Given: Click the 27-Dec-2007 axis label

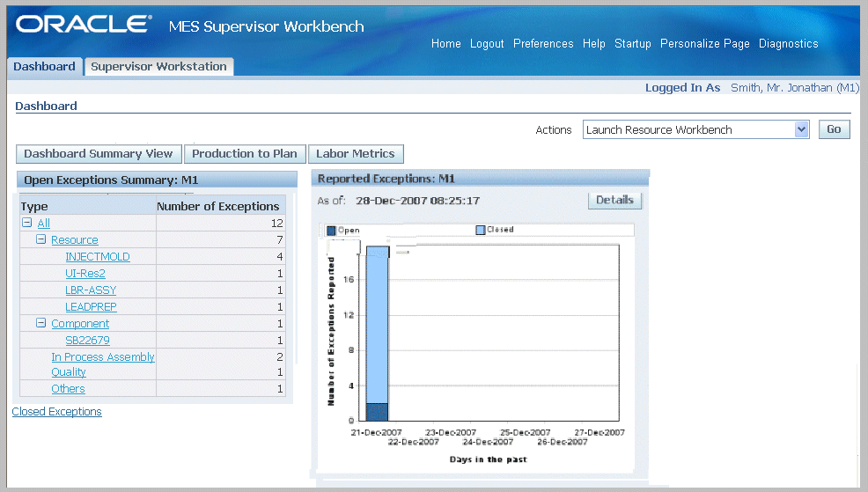Looking at the screenshot, I should pos(600,432).
